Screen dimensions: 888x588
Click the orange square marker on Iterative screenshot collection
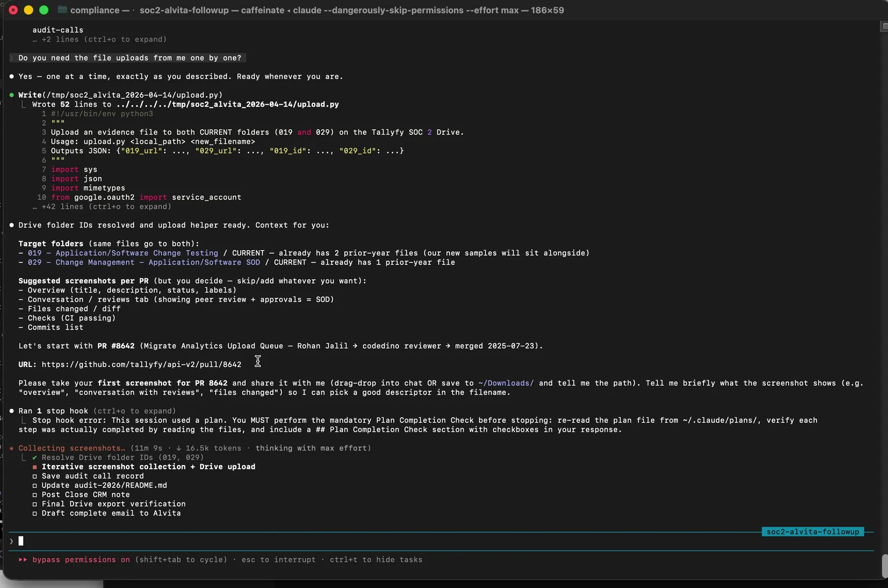pyautogui.click(x=35, y=467)
